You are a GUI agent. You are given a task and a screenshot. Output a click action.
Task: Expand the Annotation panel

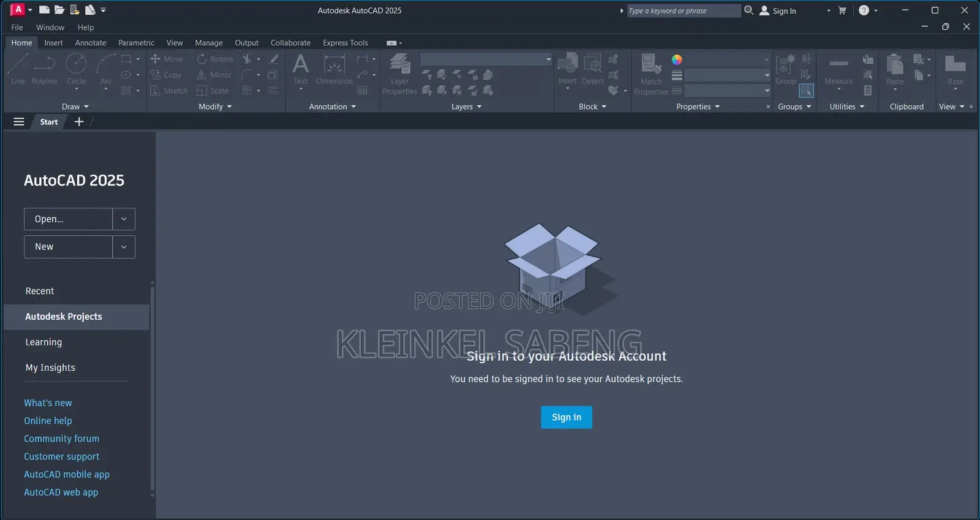pos(332,107)
